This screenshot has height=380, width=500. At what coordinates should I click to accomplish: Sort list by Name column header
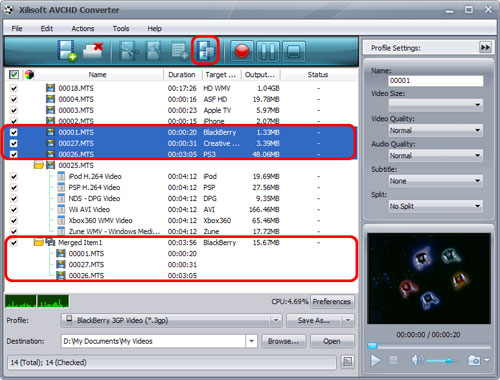point(97,75)
